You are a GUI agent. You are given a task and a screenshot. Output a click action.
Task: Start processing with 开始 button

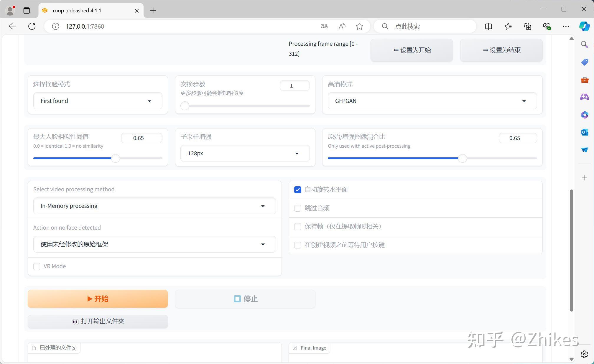tap(98, 299)
